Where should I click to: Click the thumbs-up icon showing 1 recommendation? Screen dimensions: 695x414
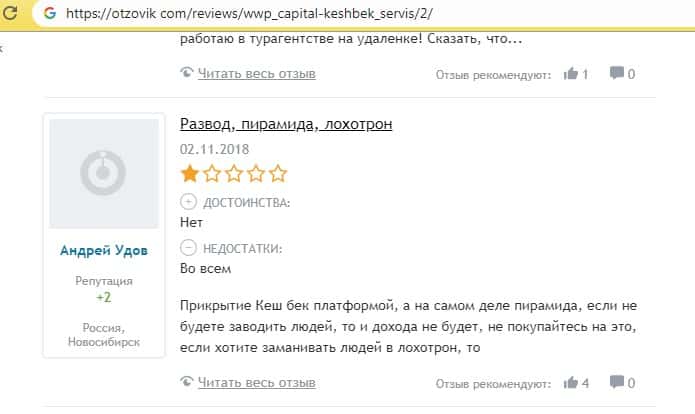[x=571, y=74]
